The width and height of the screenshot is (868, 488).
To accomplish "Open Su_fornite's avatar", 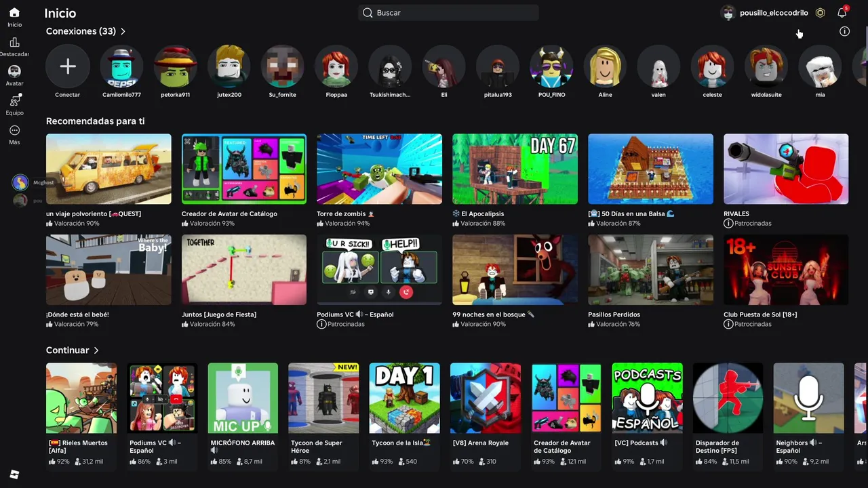I will 283,66.
